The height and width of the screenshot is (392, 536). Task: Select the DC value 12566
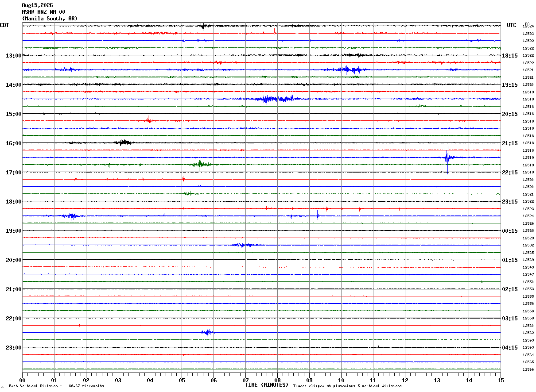coord(528,370)
